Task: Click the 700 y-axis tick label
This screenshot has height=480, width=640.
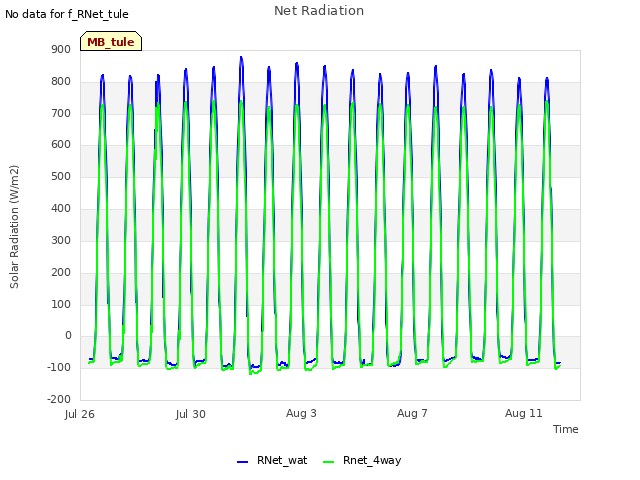Action: click(61, 113)
